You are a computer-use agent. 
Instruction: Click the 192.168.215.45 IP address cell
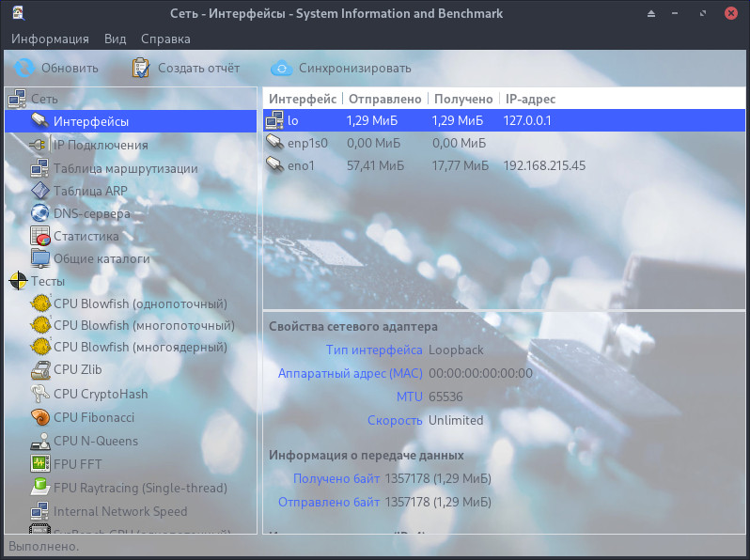coord(544,165)
